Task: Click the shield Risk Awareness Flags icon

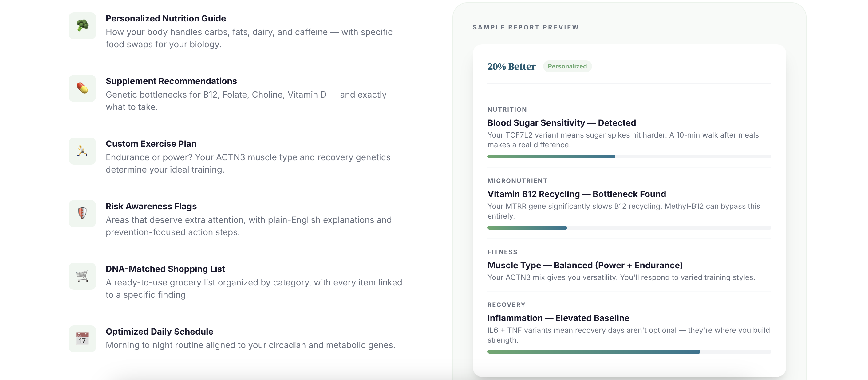Action: click(x=82, y=213)
